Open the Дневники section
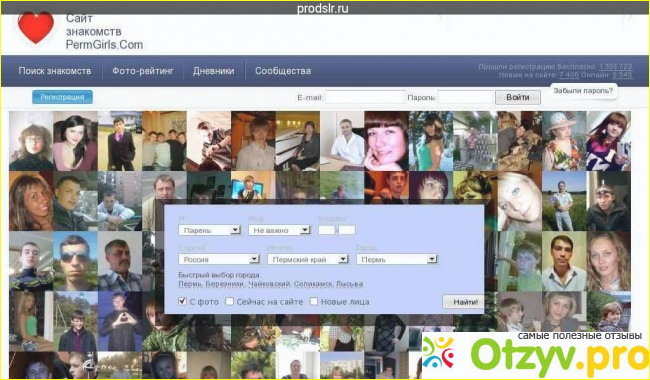 click(213, 71)
